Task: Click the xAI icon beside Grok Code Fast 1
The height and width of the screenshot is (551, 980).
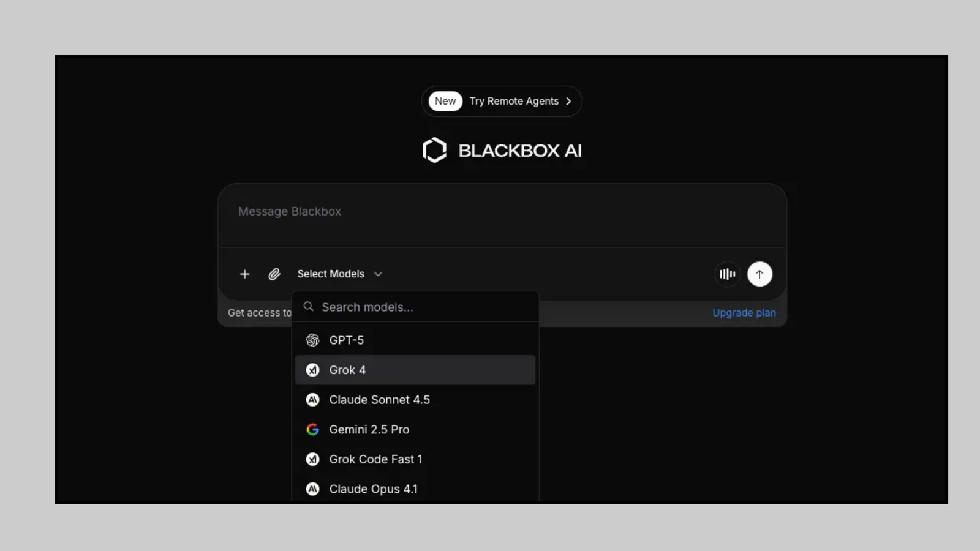Action: pyautogui.click(x=312, y=459)
